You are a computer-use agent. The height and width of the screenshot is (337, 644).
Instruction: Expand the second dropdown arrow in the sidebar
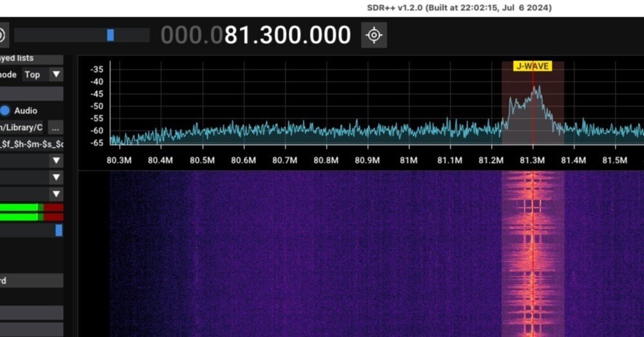56,177
